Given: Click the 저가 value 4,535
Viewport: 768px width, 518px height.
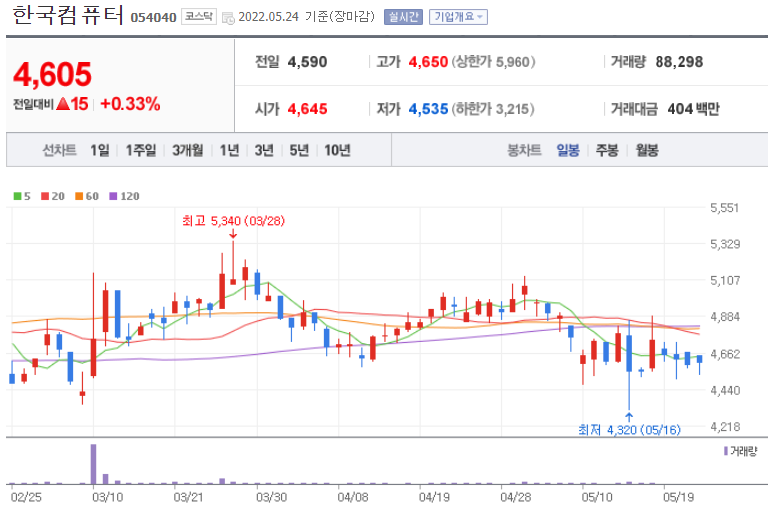Looking at the screenshot, I should (x=428, y=109).
